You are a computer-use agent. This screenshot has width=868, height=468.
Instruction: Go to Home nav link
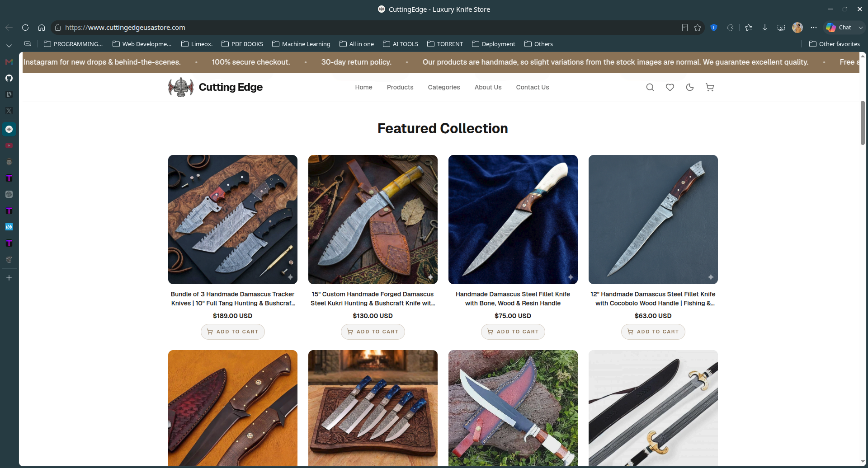[363, 87]
